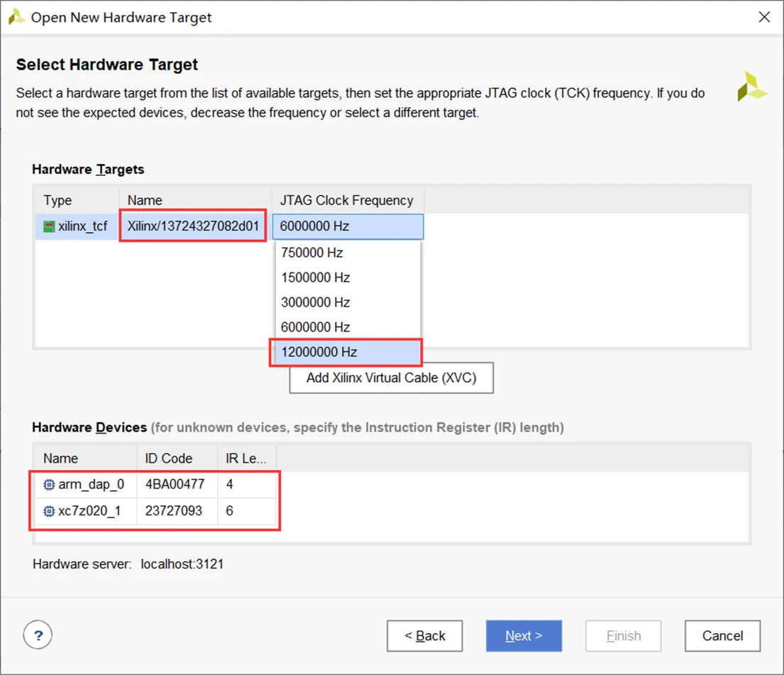Close the Open New Hardware Target dialog
Screen dimensions: 784x675
tap(764, 17)
